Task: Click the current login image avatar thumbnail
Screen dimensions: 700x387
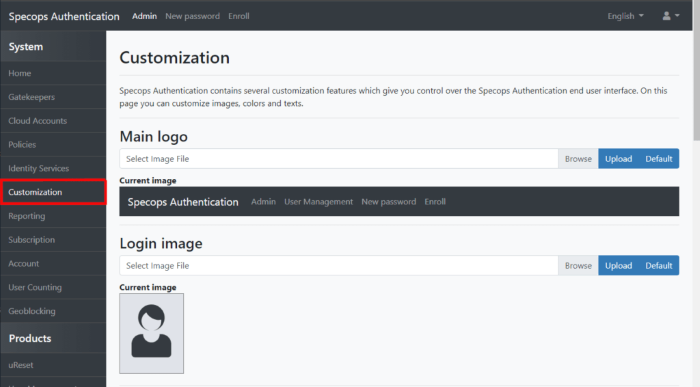Action: 151,333
